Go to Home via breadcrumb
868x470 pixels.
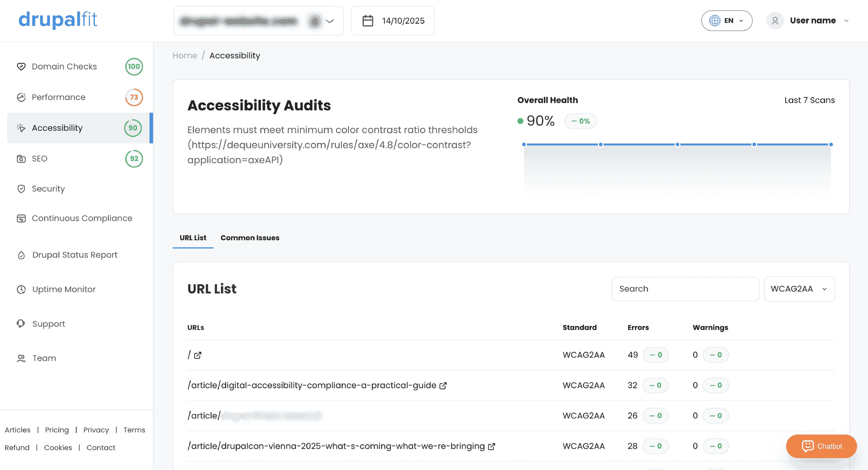[185, 56]
